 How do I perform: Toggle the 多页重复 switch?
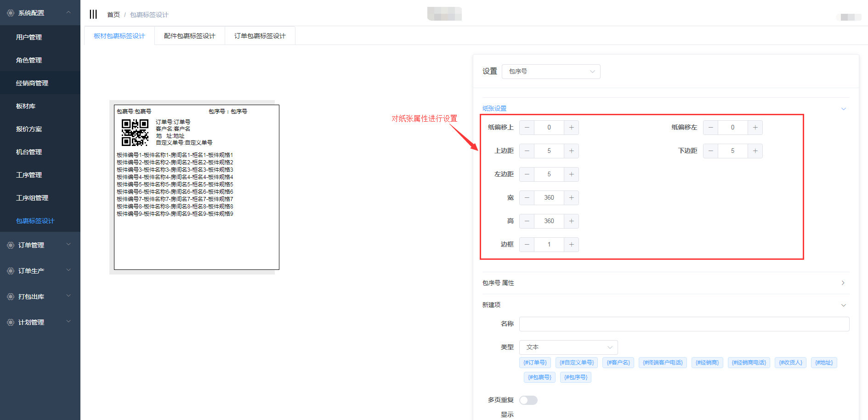tap(528, 400)
